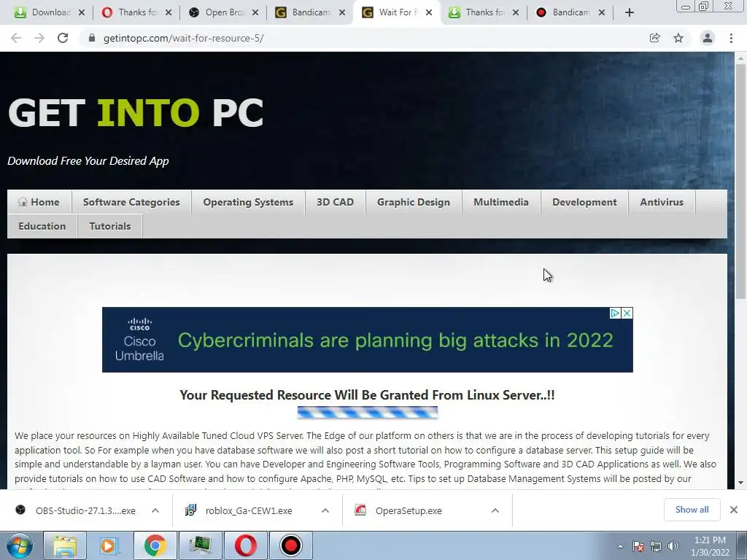
Task: Reload the page with the refresh icon
Action: pos(63,38)
